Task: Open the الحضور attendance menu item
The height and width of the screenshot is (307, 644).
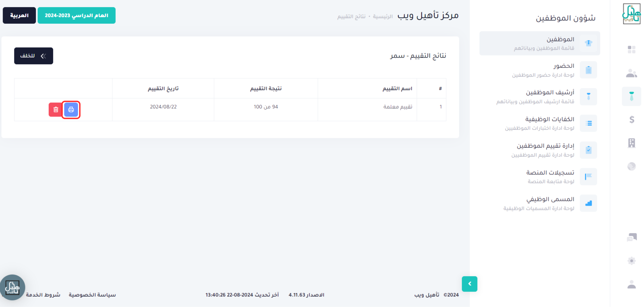Action: point(540,70)
